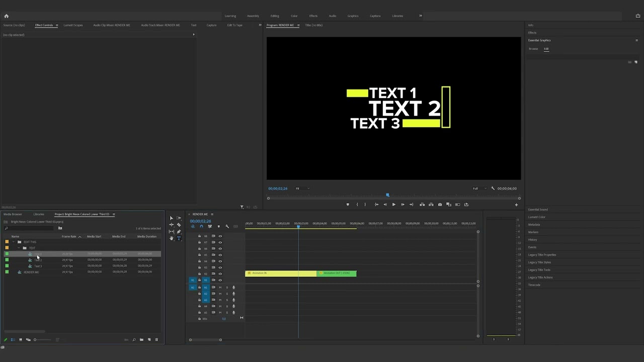
Task: Click the Add Marker button in Program monitor
Action: click(347, 205)
